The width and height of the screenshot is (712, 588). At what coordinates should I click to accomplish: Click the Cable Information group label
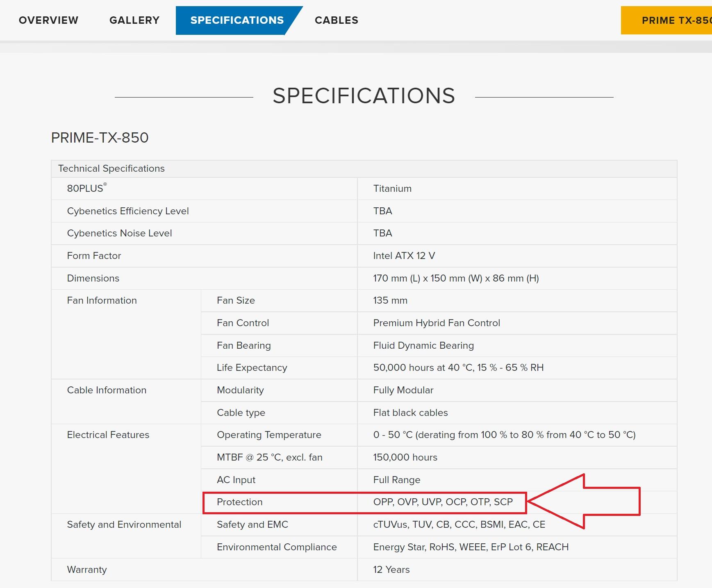(107, 390)
